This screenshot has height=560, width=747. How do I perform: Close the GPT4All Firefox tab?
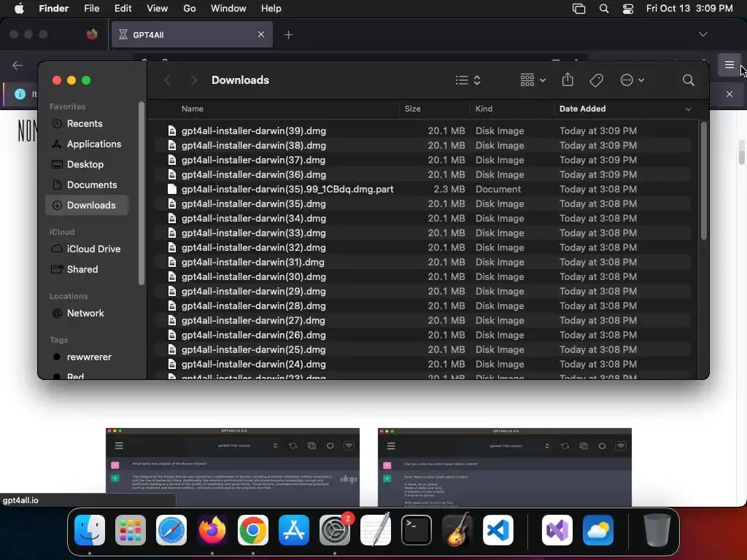(x=260, y=35)
